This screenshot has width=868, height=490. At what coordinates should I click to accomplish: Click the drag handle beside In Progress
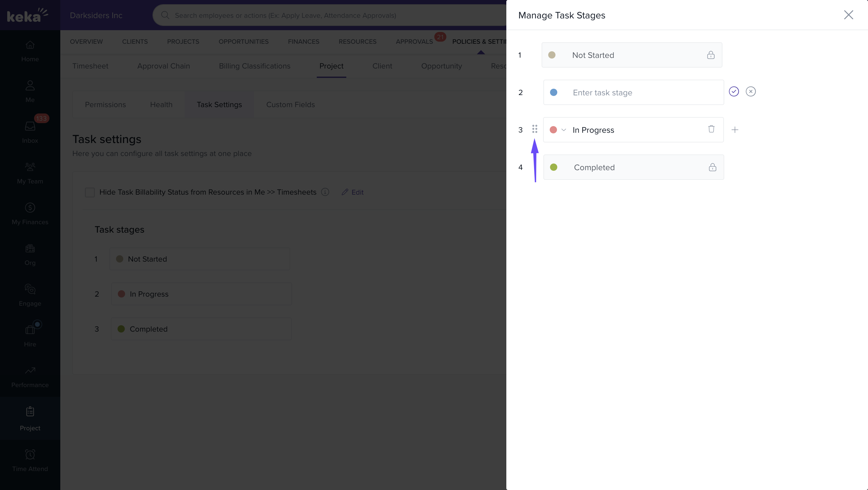tap(534, 129)
